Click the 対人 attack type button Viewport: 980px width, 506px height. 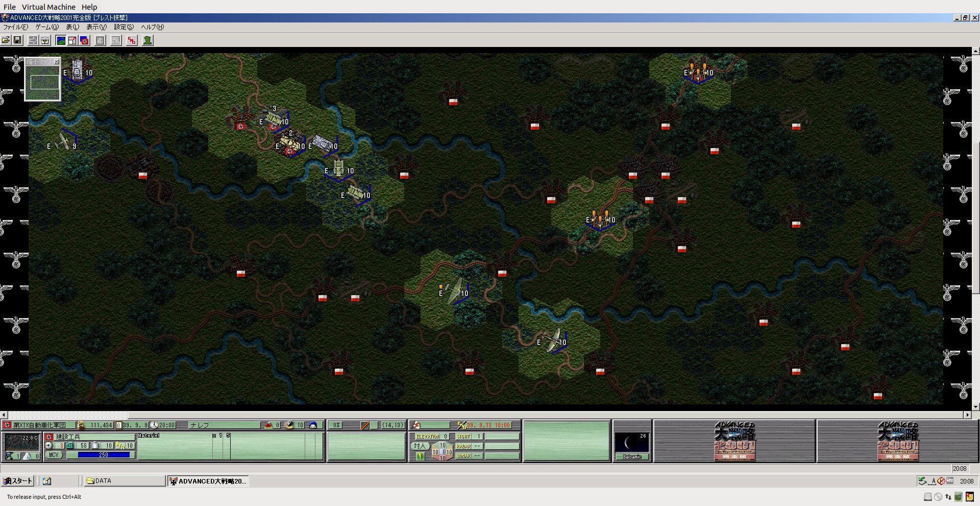420,446
